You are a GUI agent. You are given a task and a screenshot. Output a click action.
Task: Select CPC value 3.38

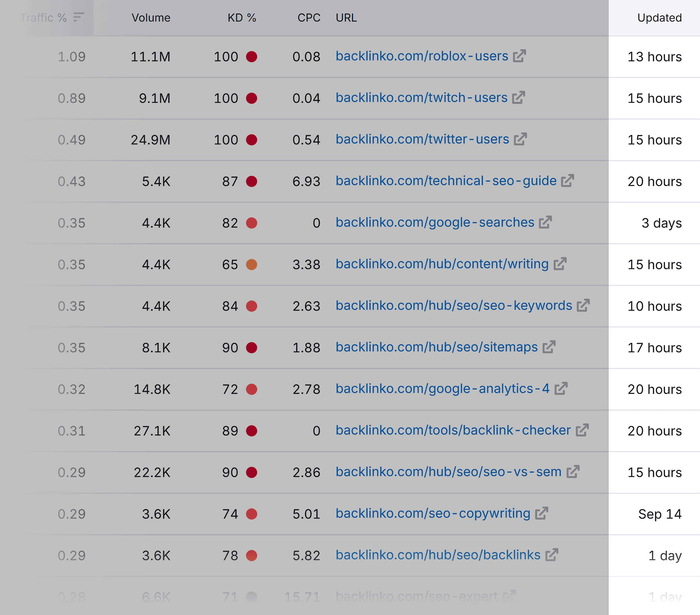pyautogui.click(x=306, y=264)
